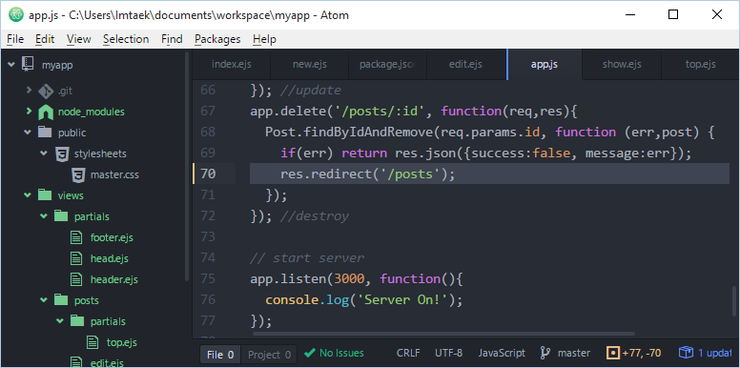The image size is (740, 368).
Task: Collapse the stylesheets folder chevron
Action: click(44, 153)
